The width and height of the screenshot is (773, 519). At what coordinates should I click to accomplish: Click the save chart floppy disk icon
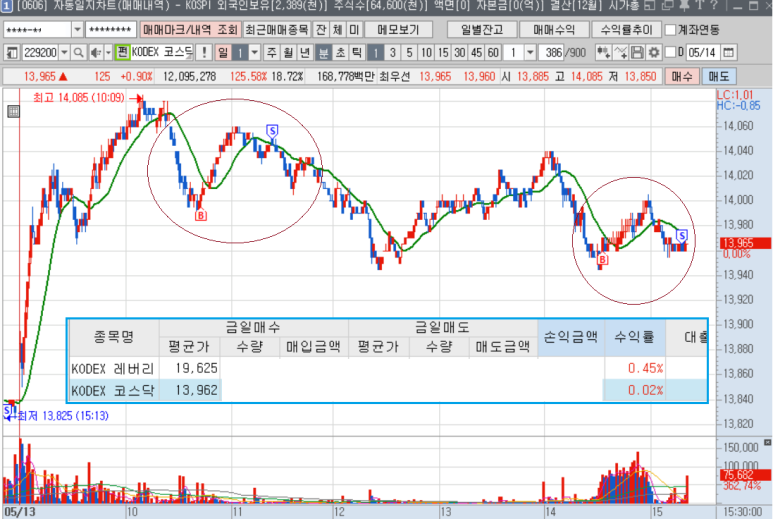638,51
